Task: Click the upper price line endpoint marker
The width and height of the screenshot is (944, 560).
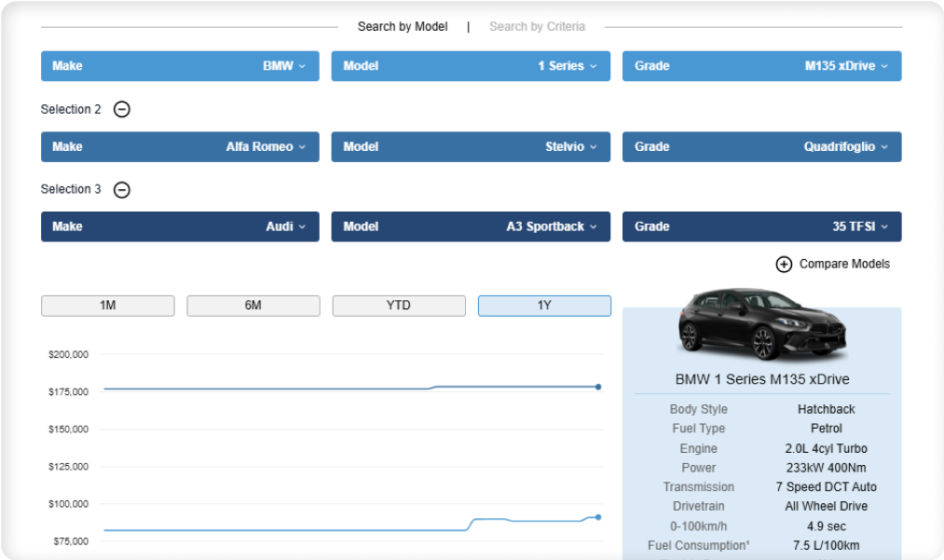Action: (x=598, y=388)
